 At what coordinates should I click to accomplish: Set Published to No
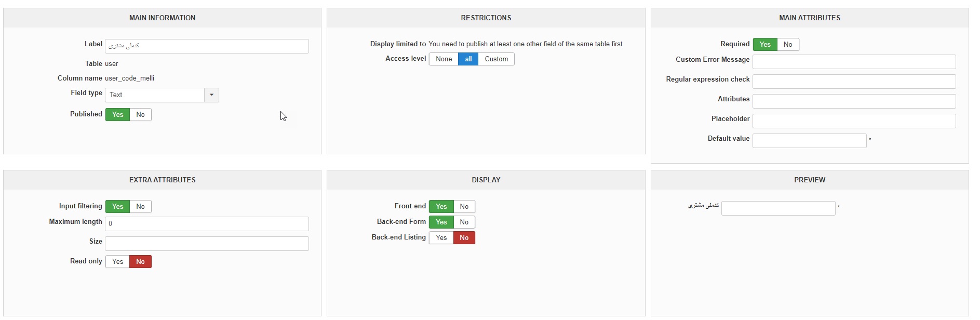(140, 115)
